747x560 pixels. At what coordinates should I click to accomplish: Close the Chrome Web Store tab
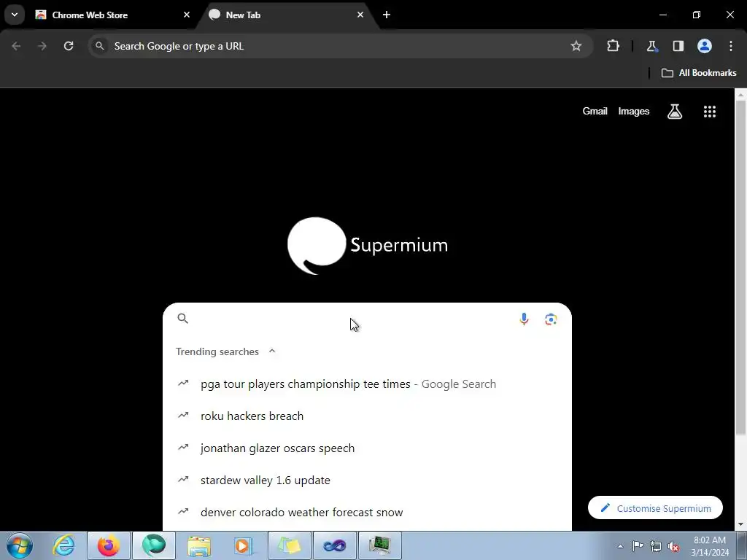click(x=187, y=15)
